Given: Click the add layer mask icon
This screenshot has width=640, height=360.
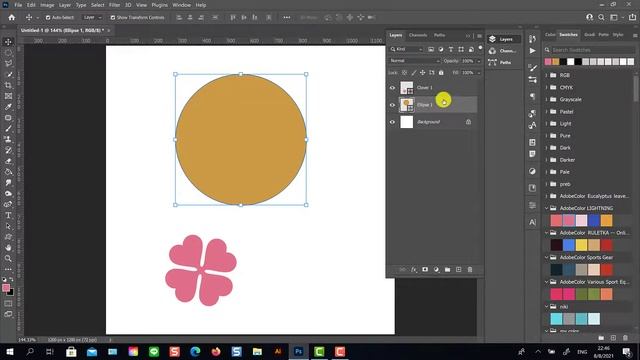Looking at the screenshot, I should (425, 270).
